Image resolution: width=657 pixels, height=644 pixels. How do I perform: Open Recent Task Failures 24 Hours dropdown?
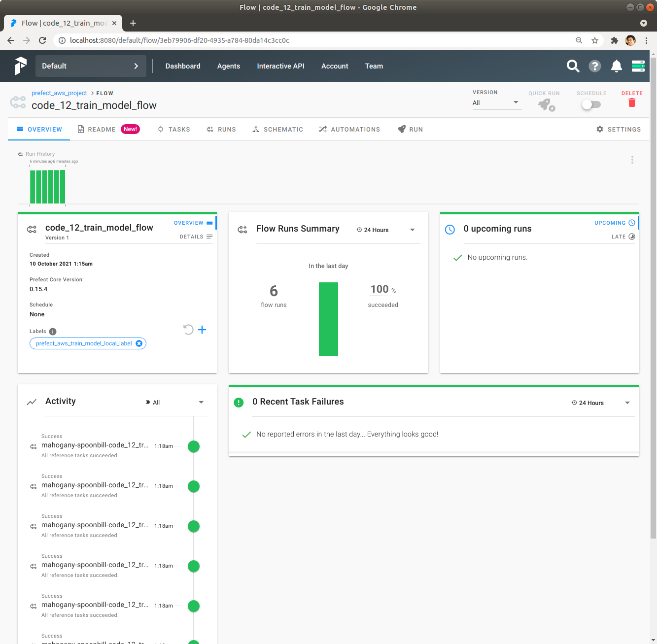click(601, 403)
